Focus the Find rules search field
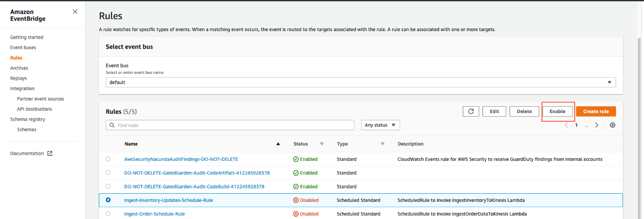This screenshot has height=219, width=644. [x=230, y=125]
